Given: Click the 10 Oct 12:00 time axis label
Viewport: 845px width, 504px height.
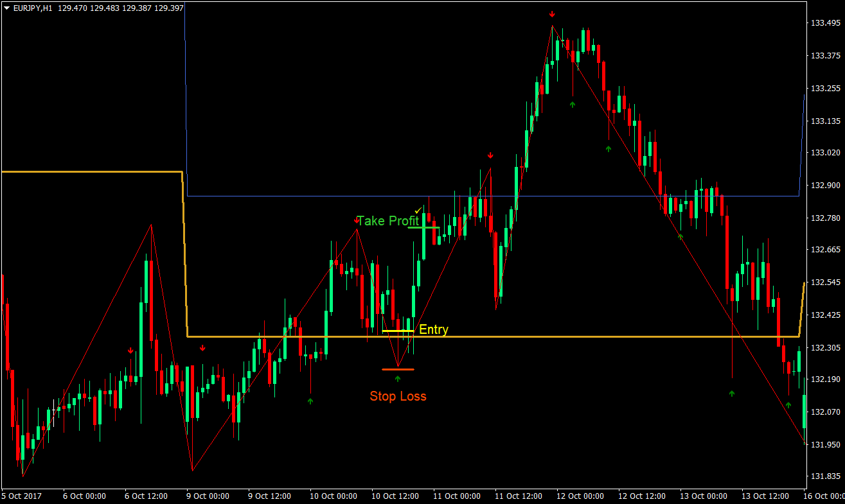Looking at the screenshot, I should pos(396,496).
